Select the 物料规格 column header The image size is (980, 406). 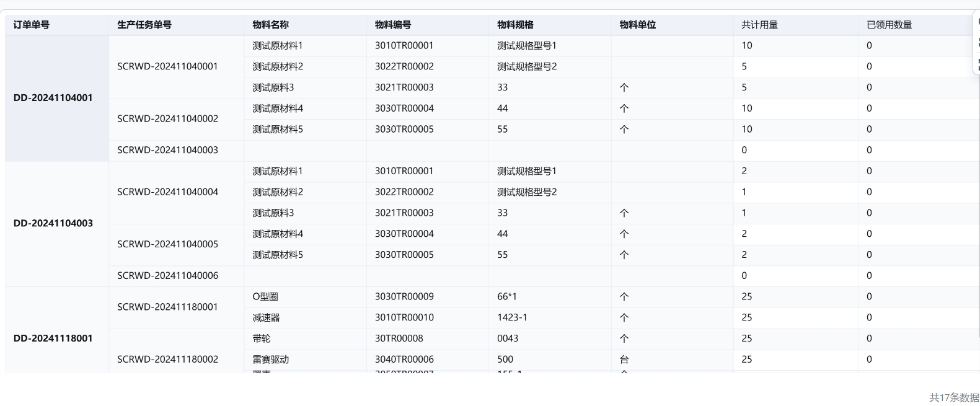[x=515, y=25]
